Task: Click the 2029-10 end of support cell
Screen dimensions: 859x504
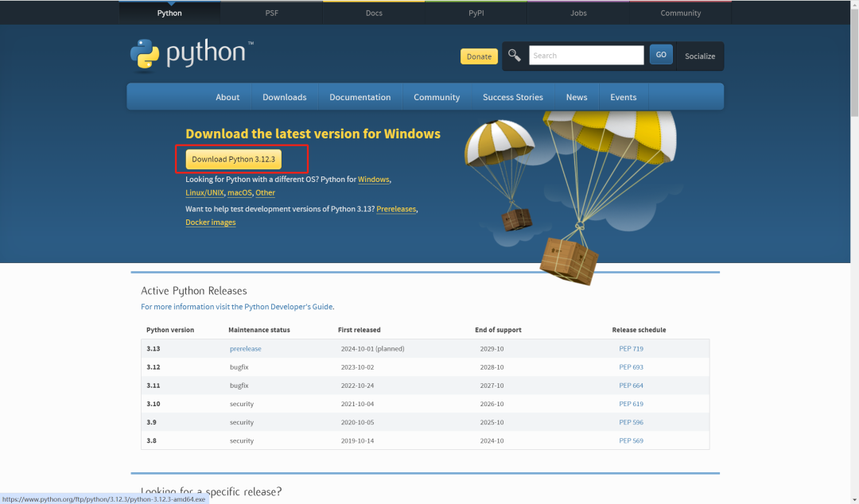Action: [492, 349]
